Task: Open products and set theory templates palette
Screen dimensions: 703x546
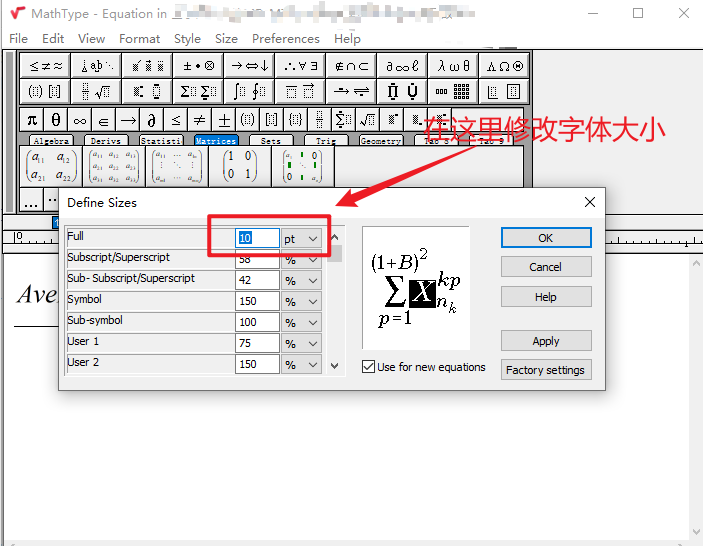Action: [402, 91]
